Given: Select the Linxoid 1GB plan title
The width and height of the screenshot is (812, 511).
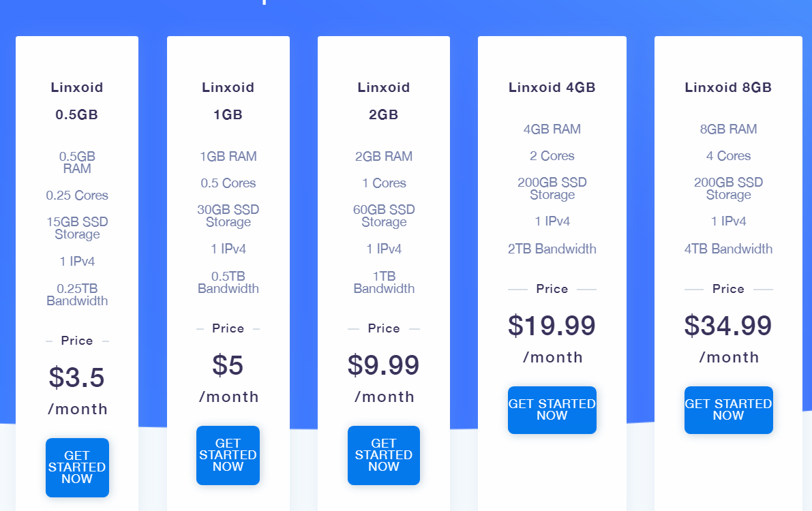Looking at the screenshot, I should coord(228,101).
